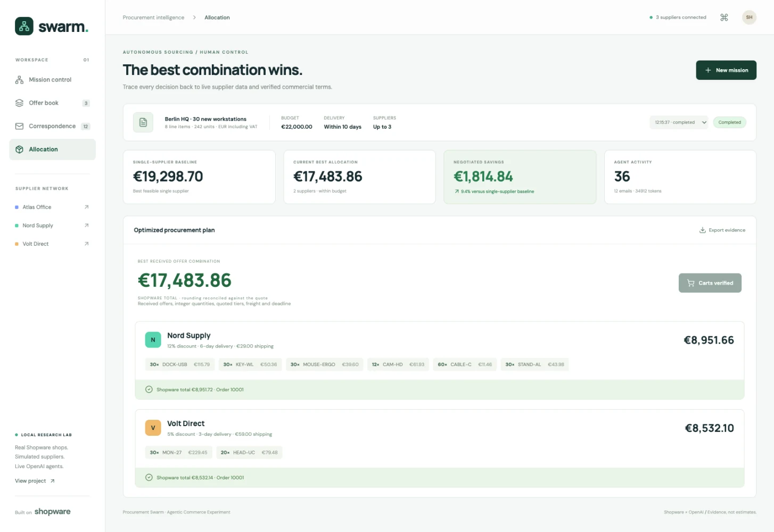This screenshot has width=774, height=532.
Task: Click the Completed status badge
Action: pos(729,122)
